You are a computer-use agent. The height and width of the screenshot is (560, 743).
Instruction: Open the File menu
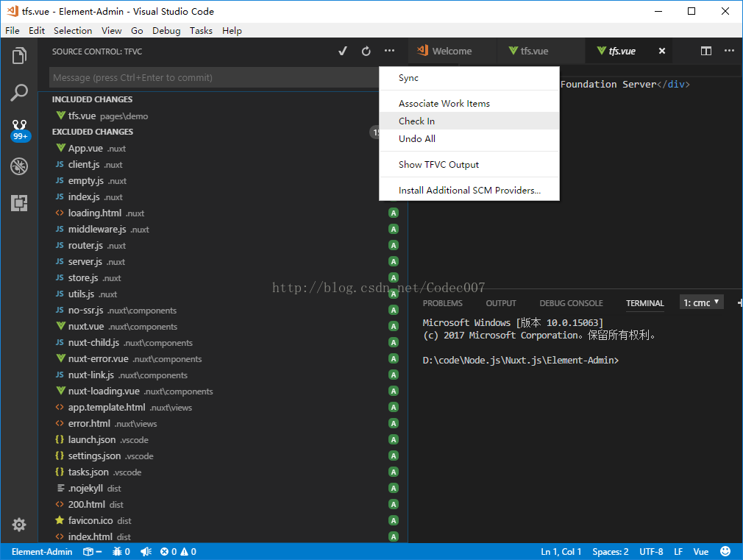[x=13, y=30]
